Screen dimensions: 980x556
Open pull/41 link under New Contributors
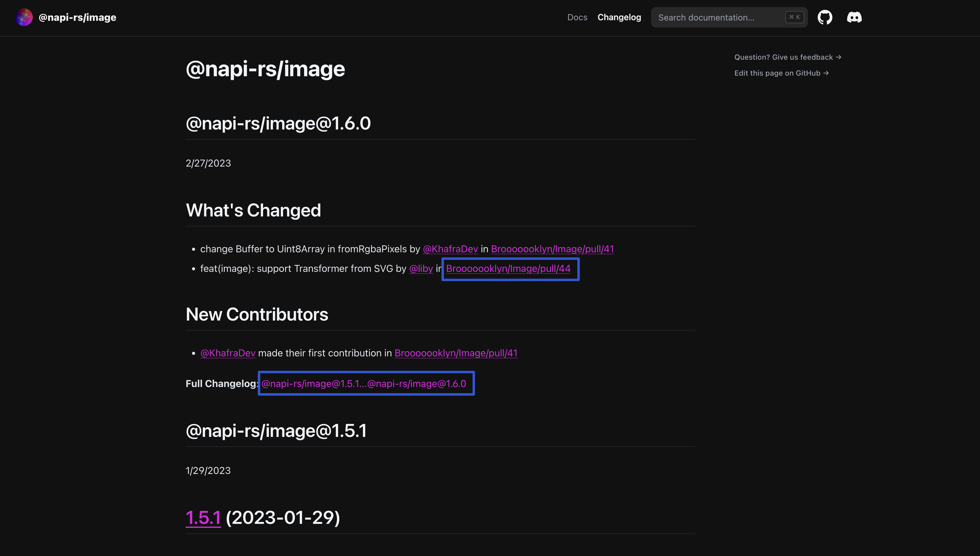coord(456,353)
